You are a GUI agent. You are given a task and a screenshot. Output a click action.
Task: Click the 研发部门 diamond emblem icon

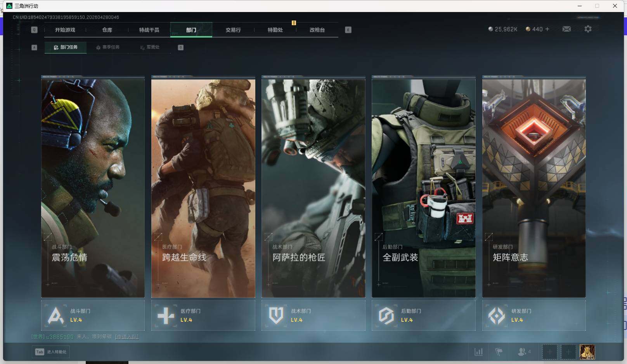pos(497,316)
